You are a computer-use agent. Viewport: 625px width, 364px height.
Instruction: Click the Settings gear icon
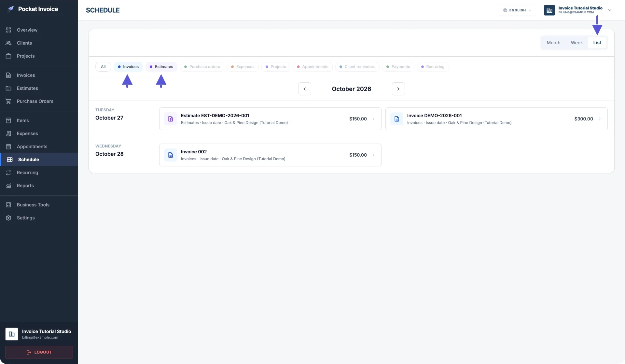tap(8, 218)
